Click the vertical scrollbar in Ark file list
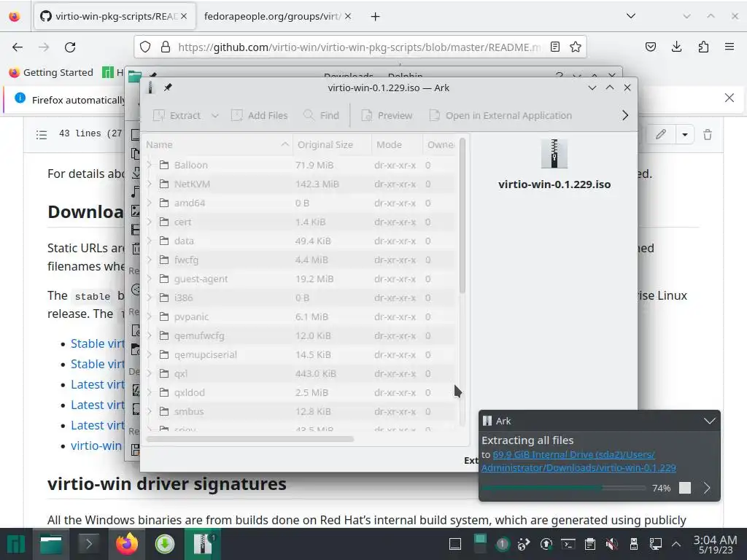Viewport: 747px width, 560px height. [x=462, y=215]
